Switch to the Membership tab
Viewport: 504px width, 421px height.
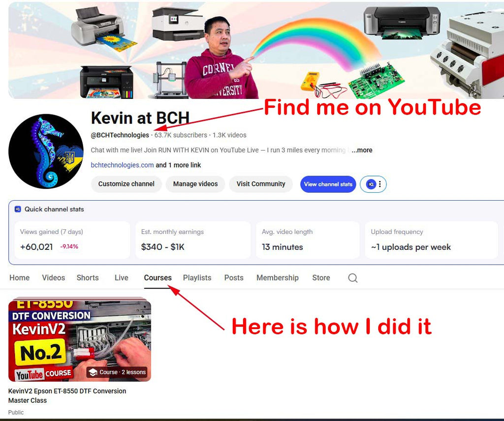[x=277, y=278]
